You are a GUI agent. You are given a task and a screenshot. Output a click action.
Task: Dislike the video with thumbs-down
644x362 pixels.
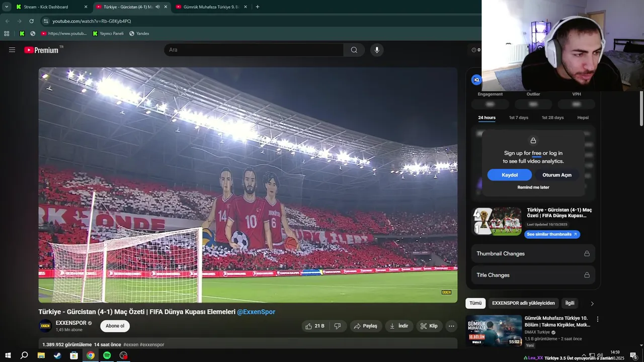338,326
